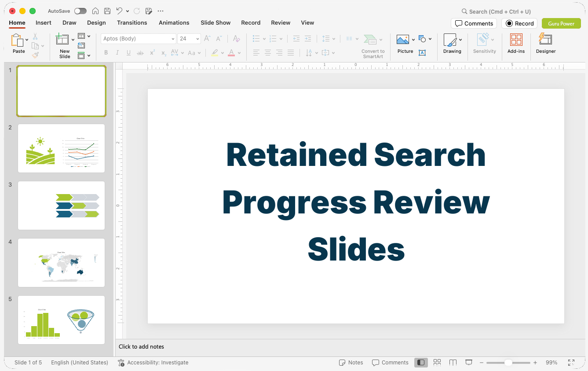
Task: Click the Home icon in title bar
Action: click(x=95, y=11)
